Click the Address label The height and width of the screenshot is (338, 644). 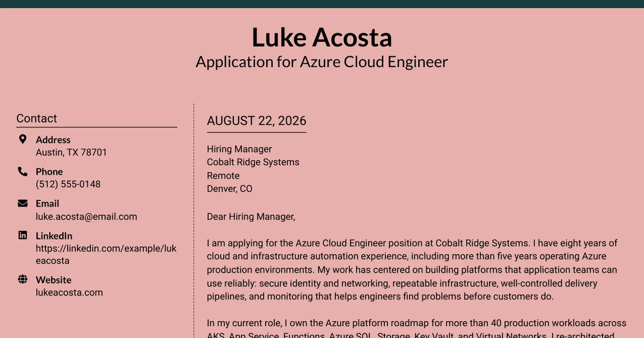click(53, 139)
